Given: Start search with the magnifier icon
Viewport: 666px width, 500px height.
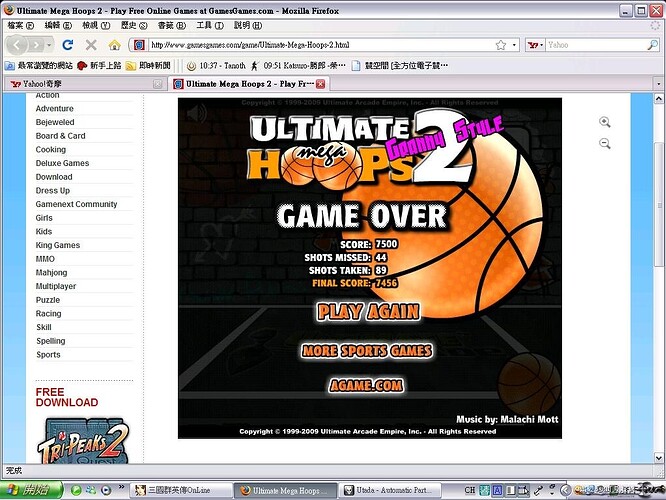Looking at the screenshot, I should click(x=652, y=45).
